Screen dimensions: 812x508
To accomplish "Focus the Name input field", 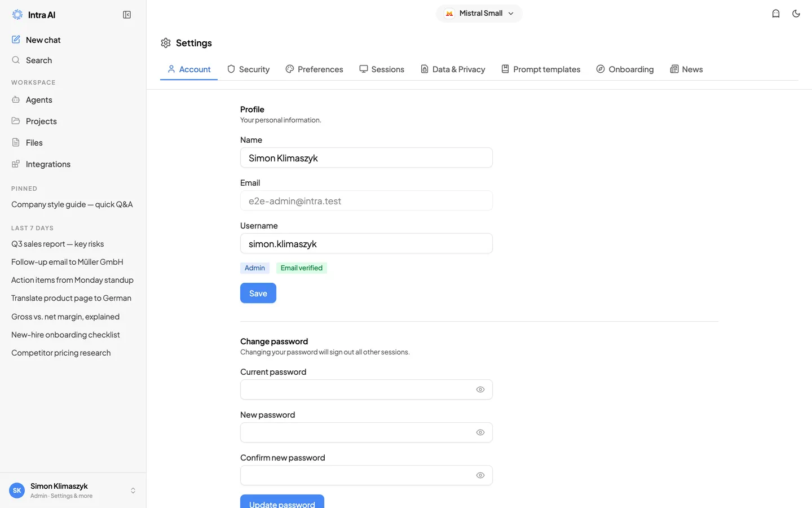I will pos(367,157).
